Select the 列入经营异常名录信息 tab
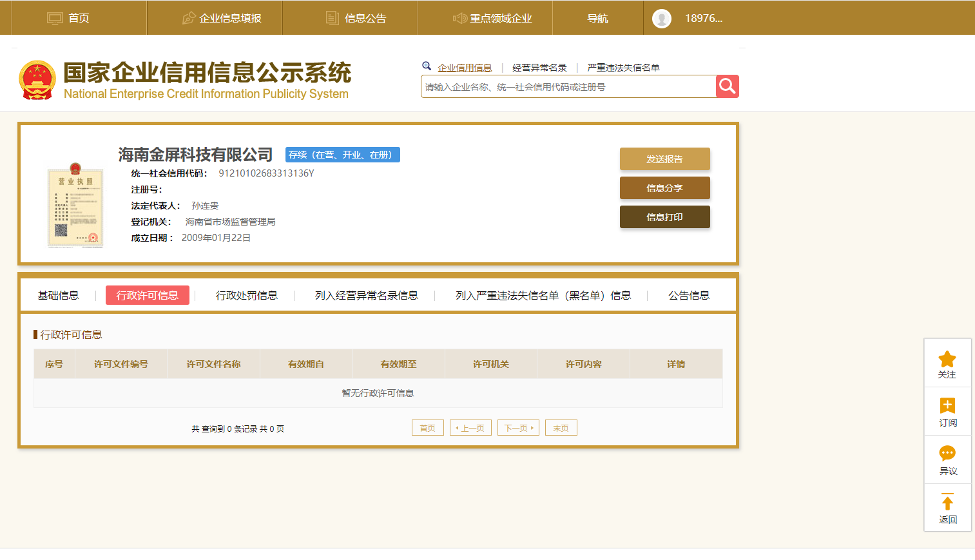 point(366,295)
